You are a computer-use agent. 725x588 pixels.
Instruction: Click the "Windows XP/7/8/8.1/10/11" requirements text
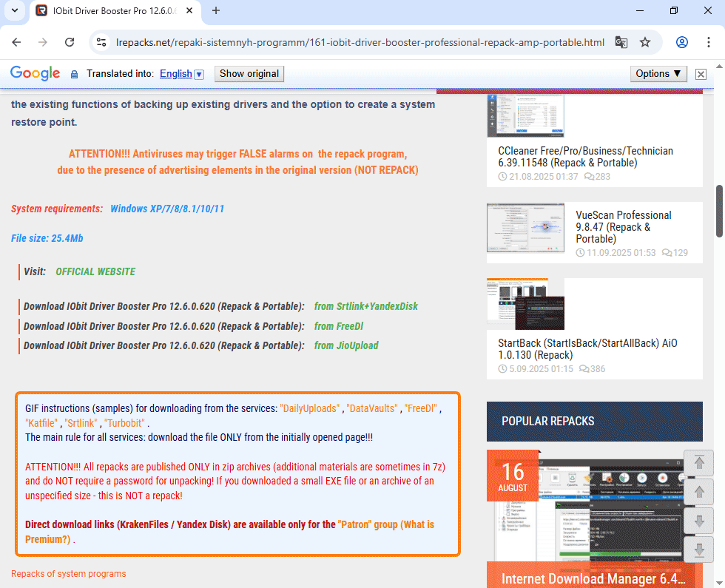pos(167,209)
